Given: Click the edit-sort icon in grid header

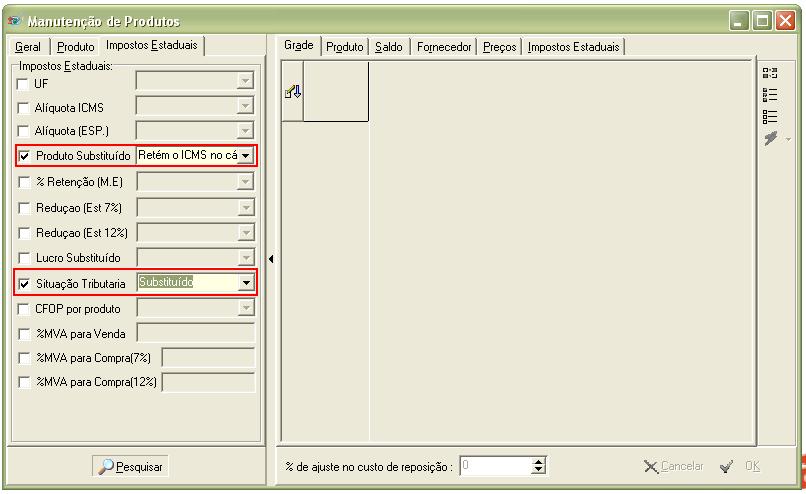Looking at the screenshot, I should coord(292,92).
